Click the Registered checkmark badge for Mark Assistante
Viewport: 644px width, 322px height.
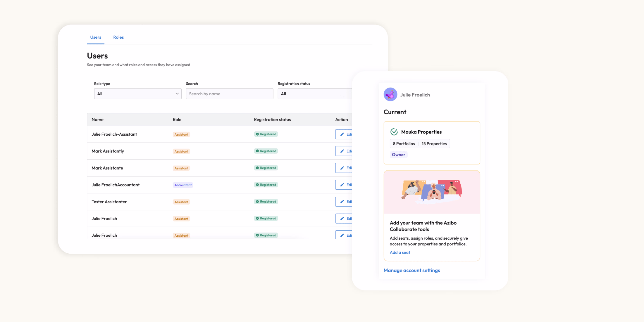click(x=266, y=168)
